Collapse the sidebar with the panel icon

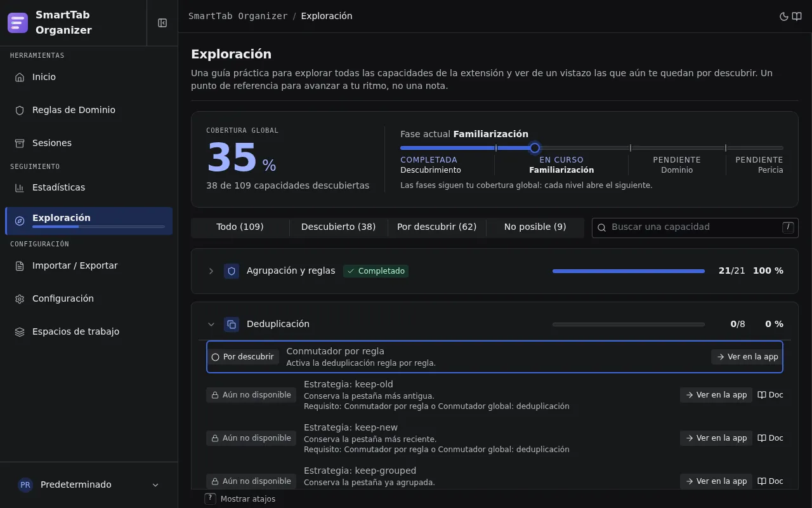[162, 23]
